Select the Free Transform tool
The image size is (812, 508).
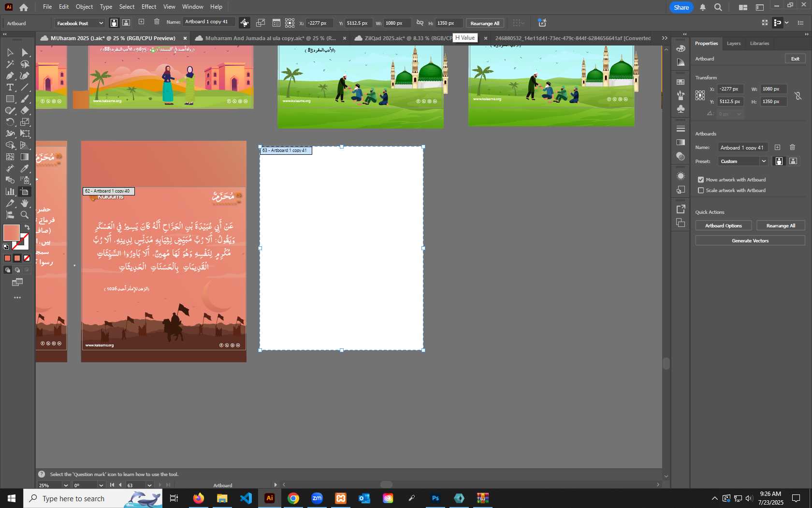point(25,134)
